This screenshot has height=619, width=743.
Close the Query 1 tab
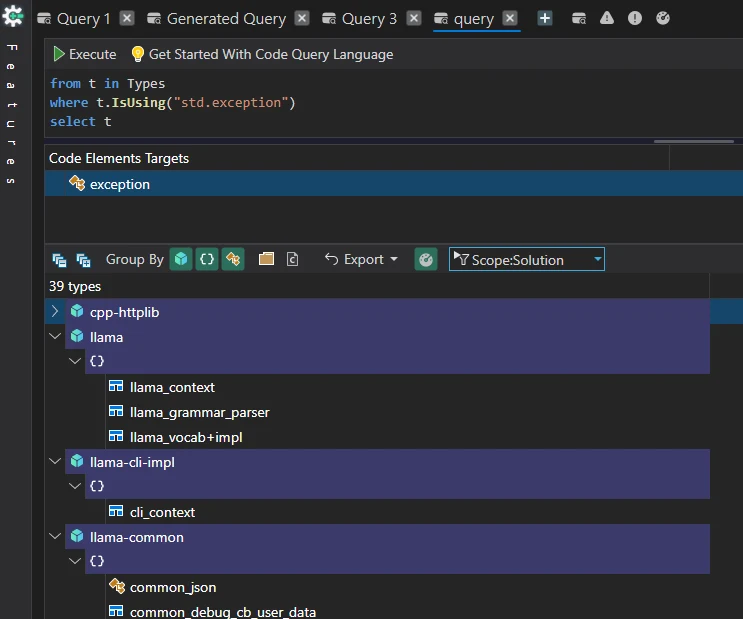(x=127, y=18)
